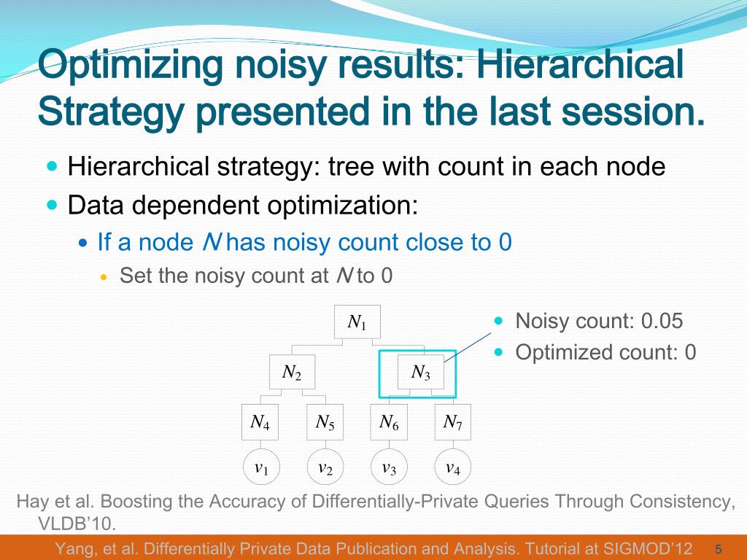Click the Hay et al. VLDB'10 citation
This screenshot has height=560, width=747.
(x=376, y=513)
